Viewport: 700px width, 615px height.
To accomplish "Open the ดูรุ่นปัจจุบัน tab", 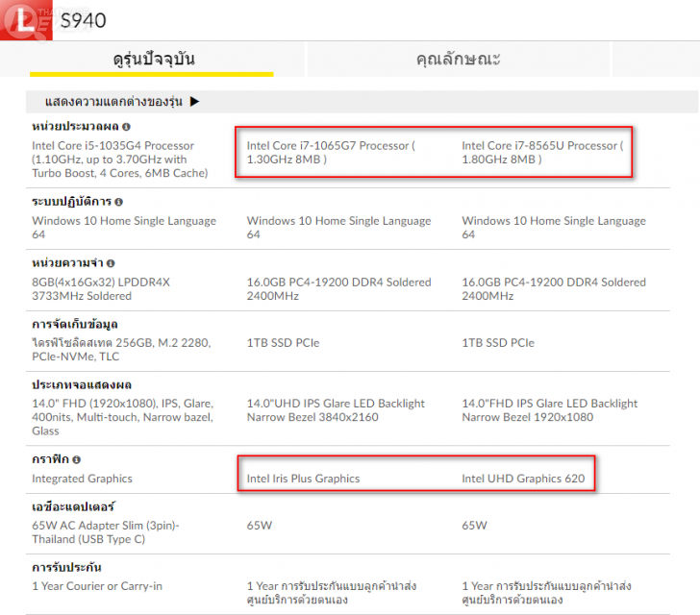I will (x=152, y=60).
